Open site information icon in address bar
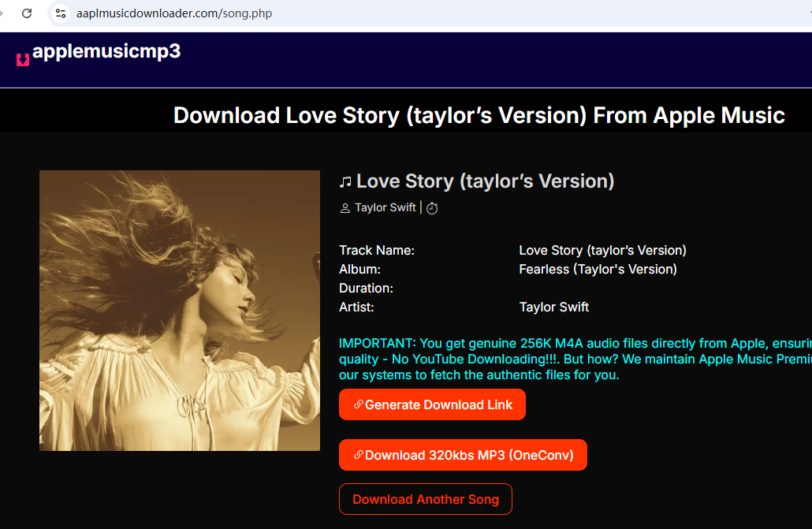 (61, 13)
